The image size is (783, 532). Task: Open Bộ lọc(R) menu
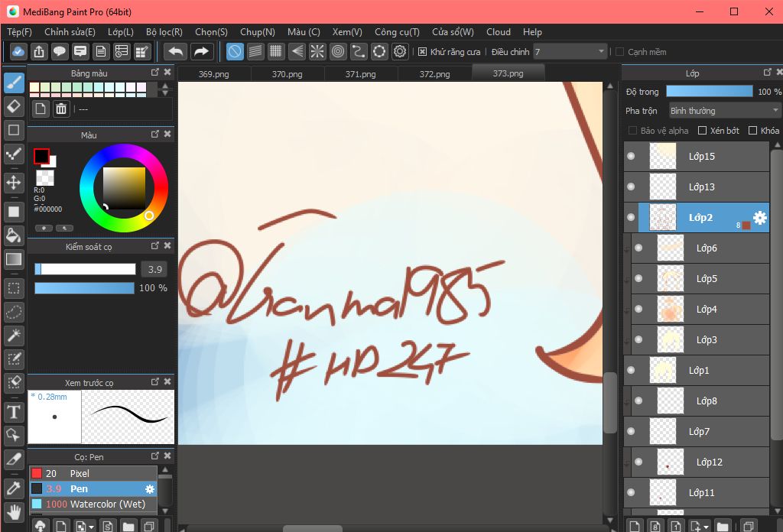164,32
